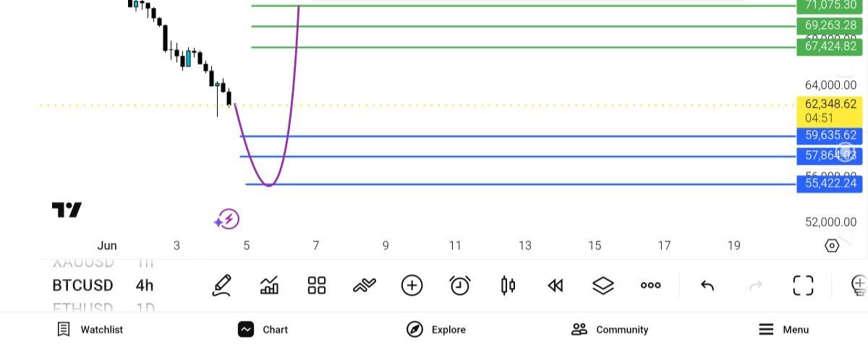Open the more options three-dot button
The image size is (868, 347).
pyautogui.click(x=651, y=286)
